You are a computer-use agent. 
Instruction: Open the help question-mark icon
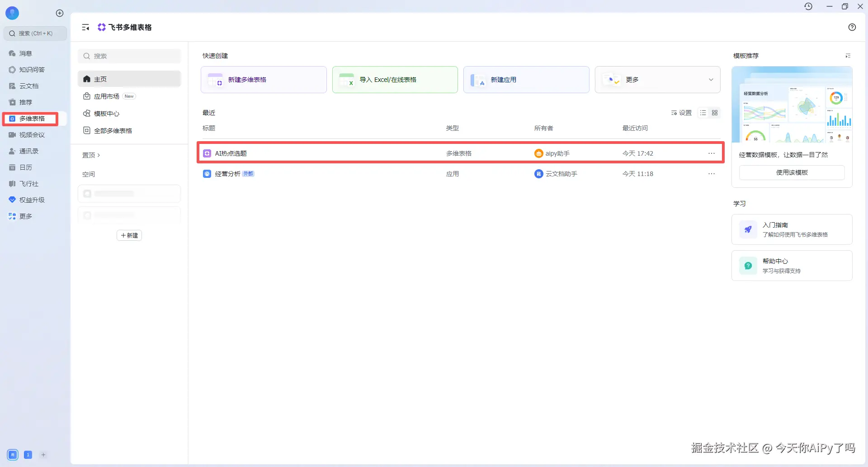tap(852, 27)
